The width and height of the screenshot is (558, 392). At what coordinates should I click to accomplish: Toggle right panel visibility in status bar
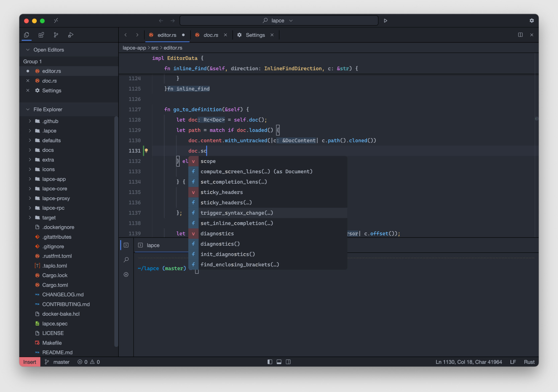point(288,362)
